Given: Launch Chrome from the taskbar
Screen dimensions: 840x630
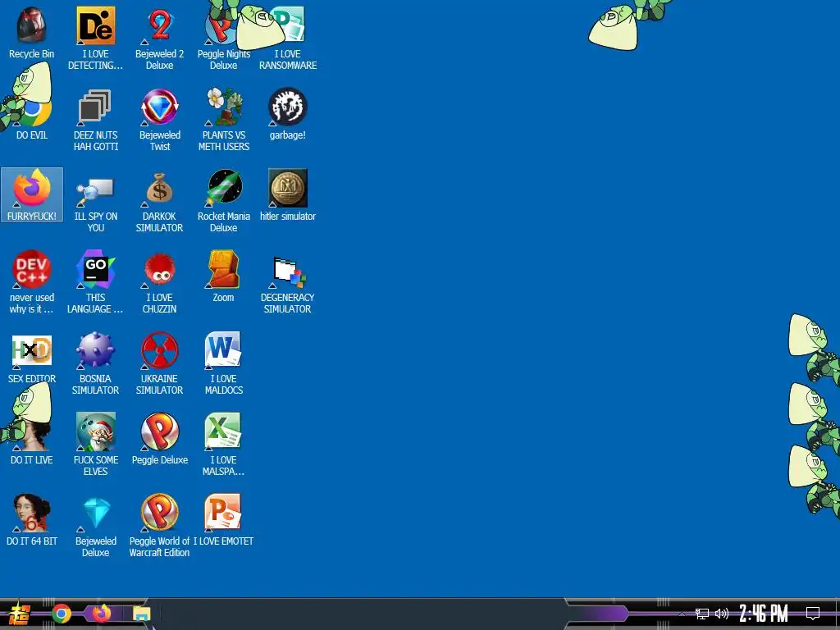Looking at the screenshot, I should pos(62,614).
